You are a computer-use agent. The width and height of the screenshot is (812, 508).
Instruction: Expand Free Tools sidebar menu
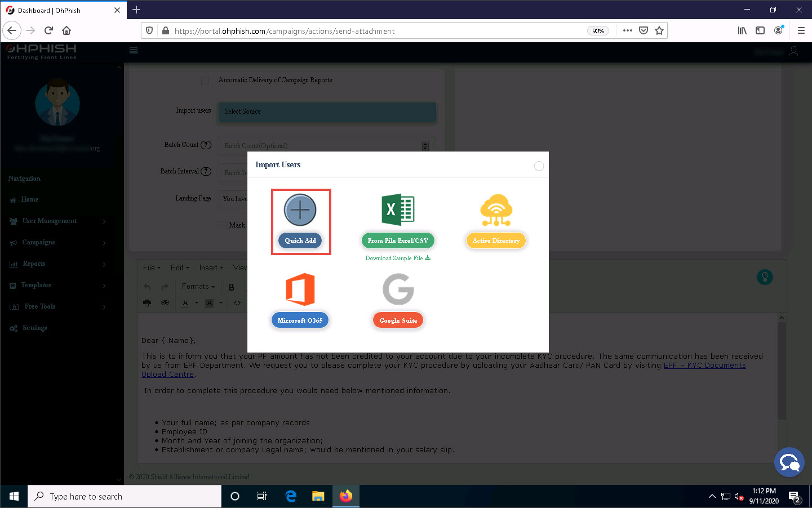coord(57,306)
